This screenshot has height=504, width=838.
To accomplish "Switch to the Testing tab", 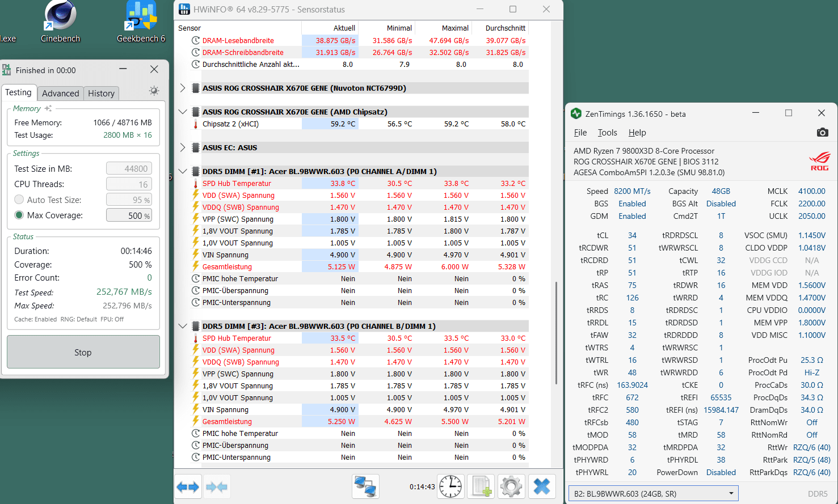I will click(19, 92).
